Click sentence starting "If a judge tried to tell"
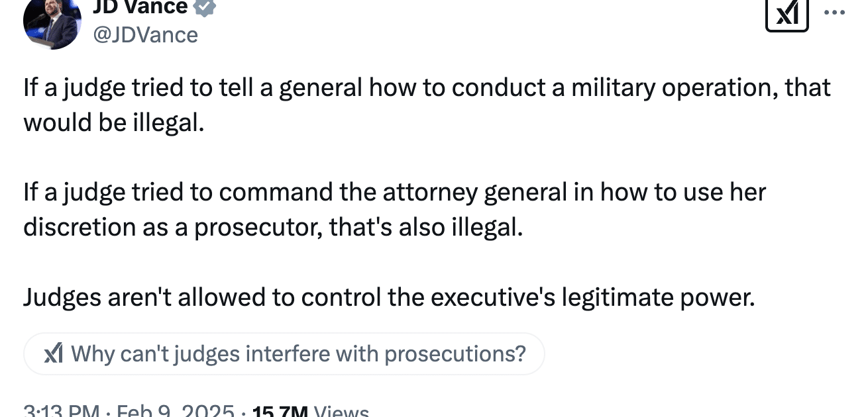 coord(427,105)
